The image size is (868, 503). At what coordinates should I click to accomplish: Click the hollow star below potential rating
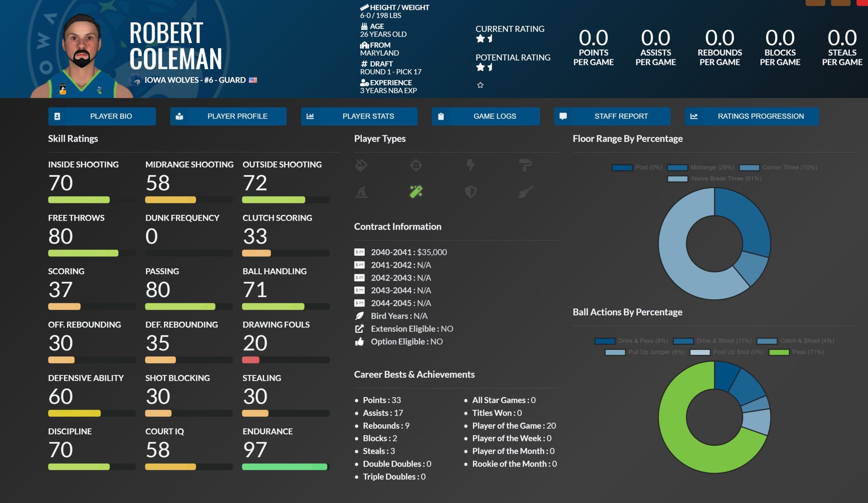(x=480, y=85)
